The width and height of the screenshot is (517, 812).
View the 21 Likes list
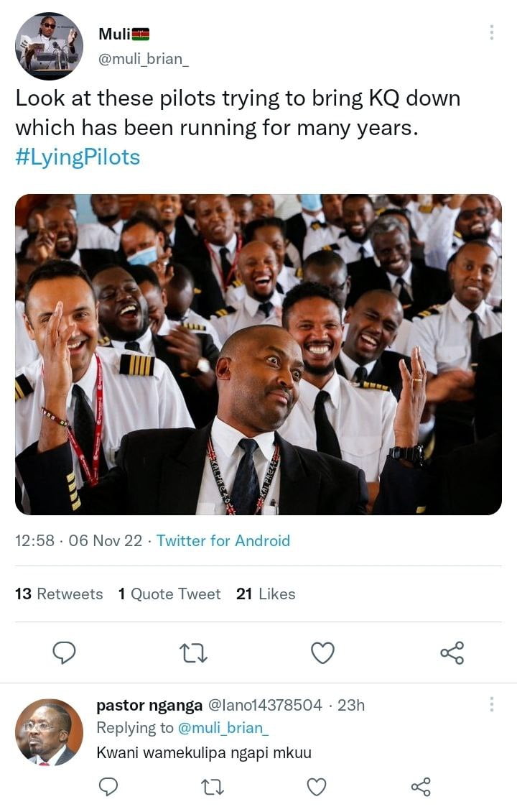(x=266, y=594)
